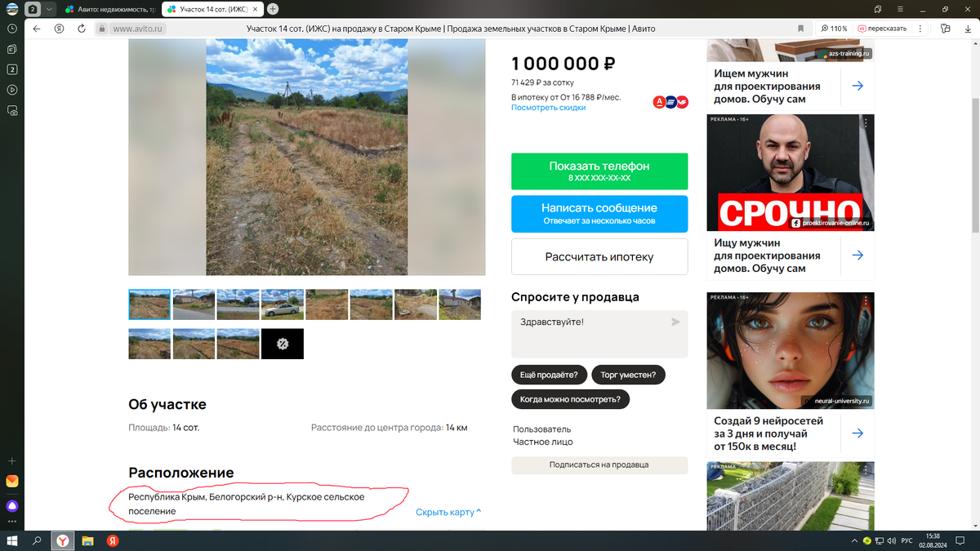
Task: Click the page scrollbar down arrow
Action: (x=975, y=526)
